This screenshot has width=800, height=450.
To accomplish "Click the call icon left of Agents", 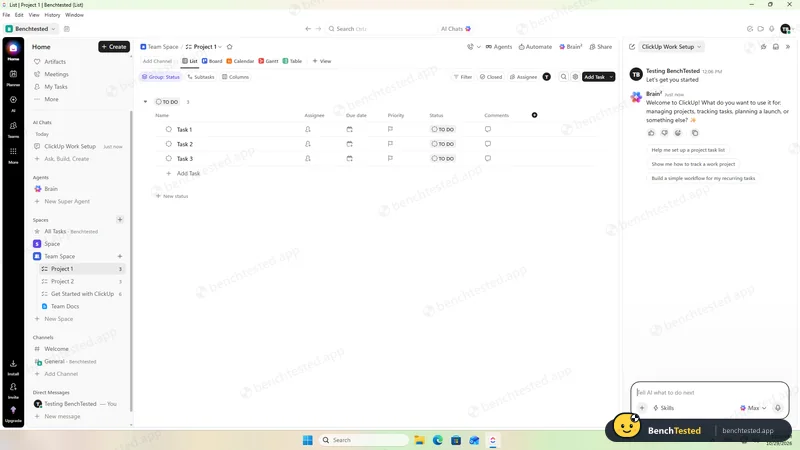I will (x=470, y=46).
